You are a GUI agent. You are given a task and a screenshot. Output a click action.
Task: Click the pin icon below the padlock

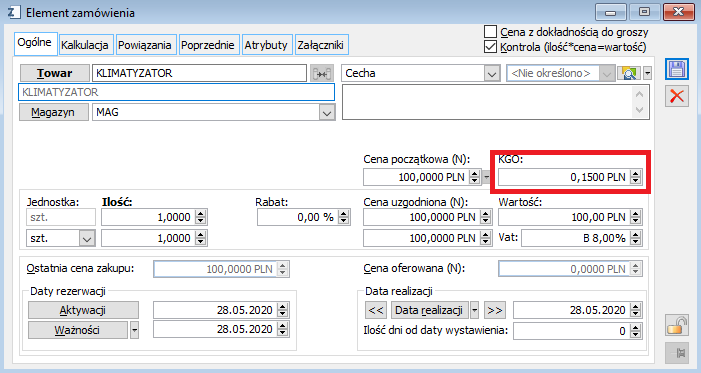[676, 353]
